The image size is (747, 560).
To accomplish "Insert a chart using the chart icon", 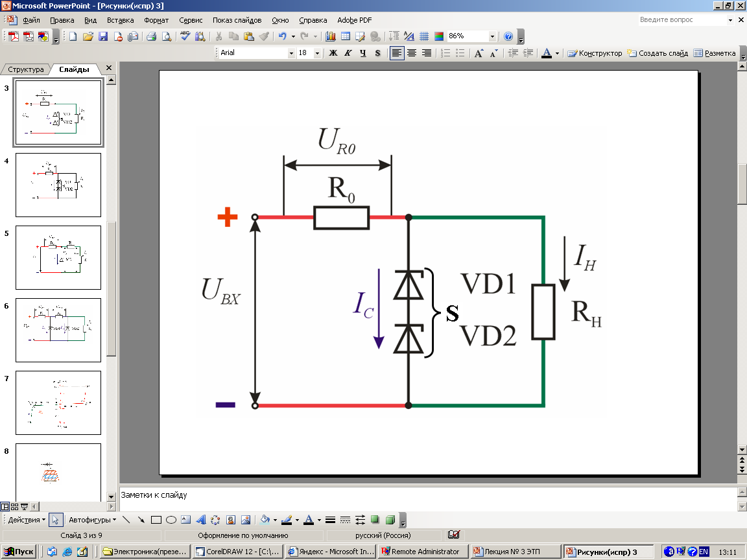I will click(x=331, y=36).
